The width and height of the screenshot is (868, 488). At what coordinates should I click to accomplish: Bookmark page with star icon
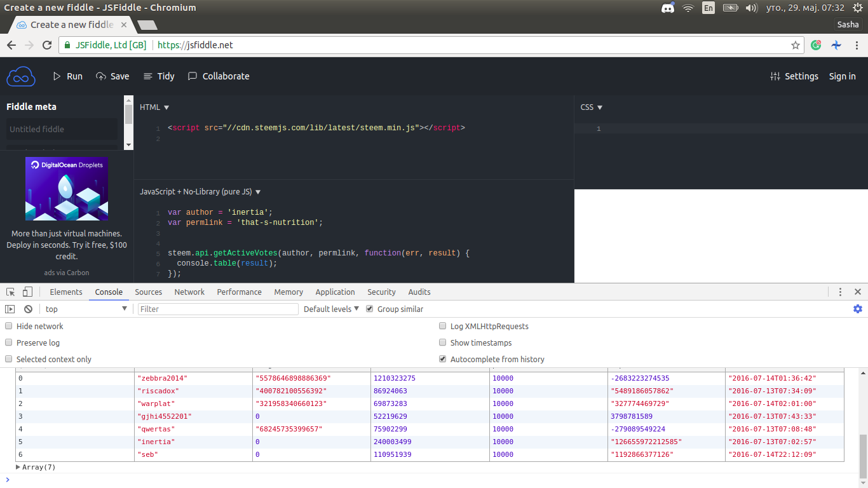tap(795, 45)
